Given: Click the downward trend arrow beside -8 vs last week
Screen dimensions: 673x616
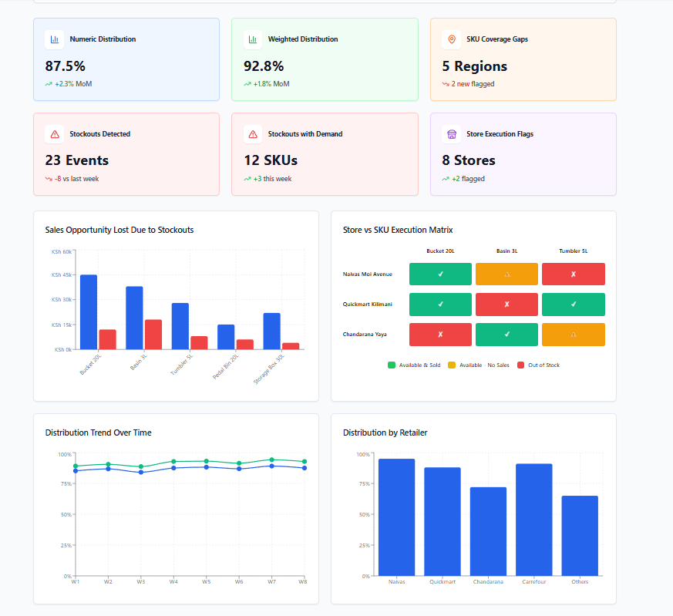Looking at the screenshot, I should [x=49, y=179].
